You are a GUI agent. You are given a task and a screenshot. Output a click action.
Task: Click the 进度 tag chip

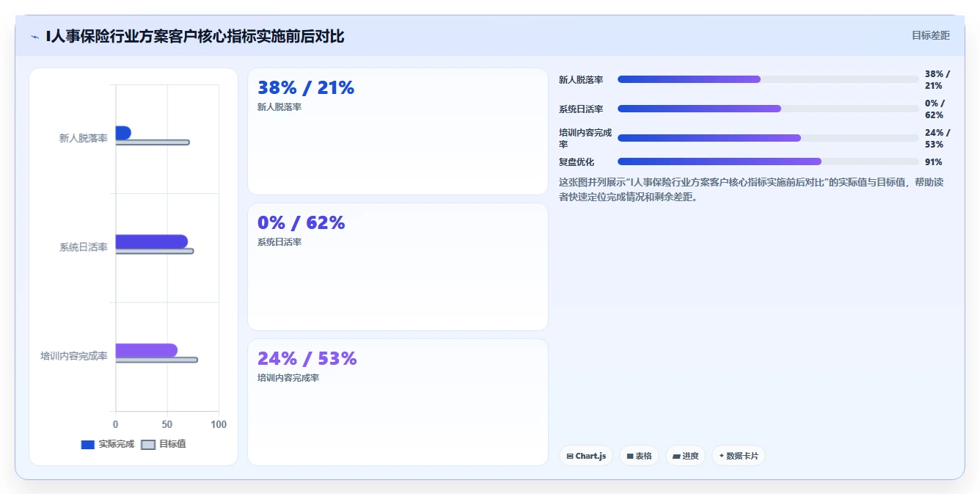coord(686,456)
